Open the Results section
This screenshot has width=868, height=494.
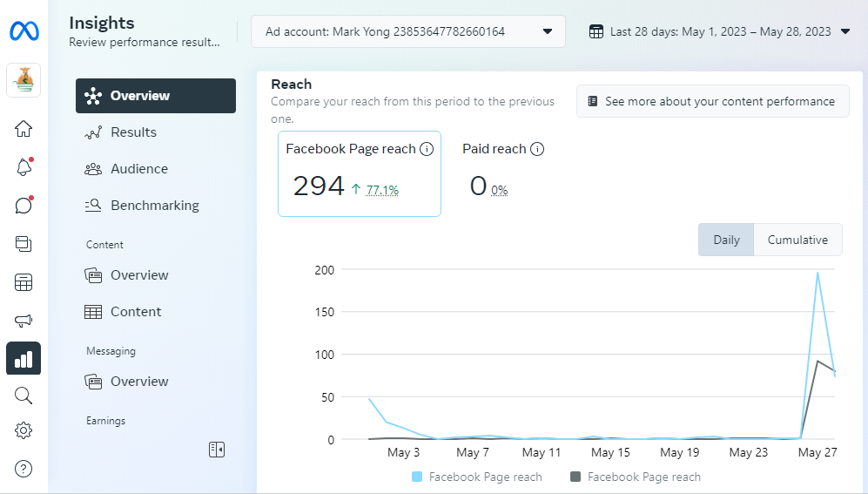tap(156, 132)
